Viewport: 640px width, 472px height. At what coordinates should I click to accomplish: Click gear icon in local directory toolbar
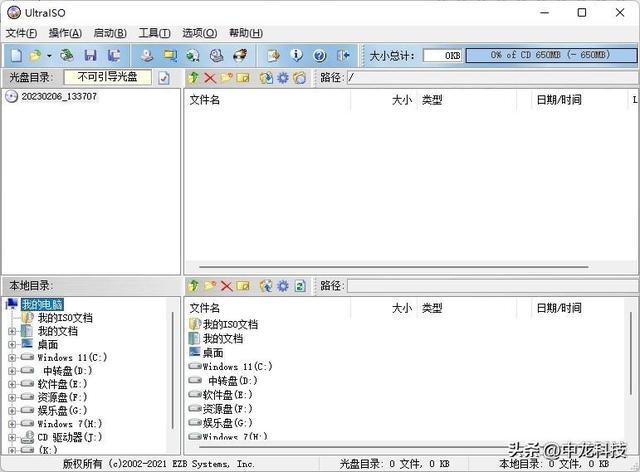283,286
